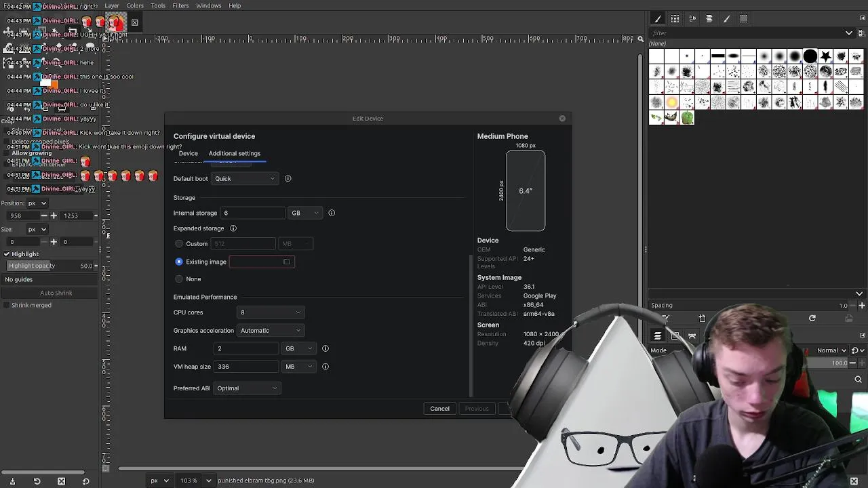The height and width of the screenshot is (488, 868).
Task: Toggle the Shrink merged checkbox
Action: pyautogui.click(x=6, y=306)
